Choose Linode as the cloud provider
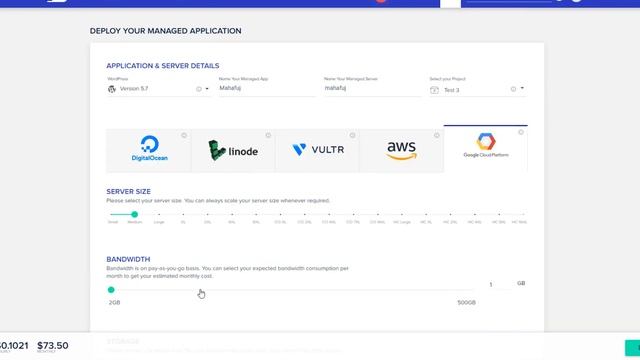 coord(233,151)
